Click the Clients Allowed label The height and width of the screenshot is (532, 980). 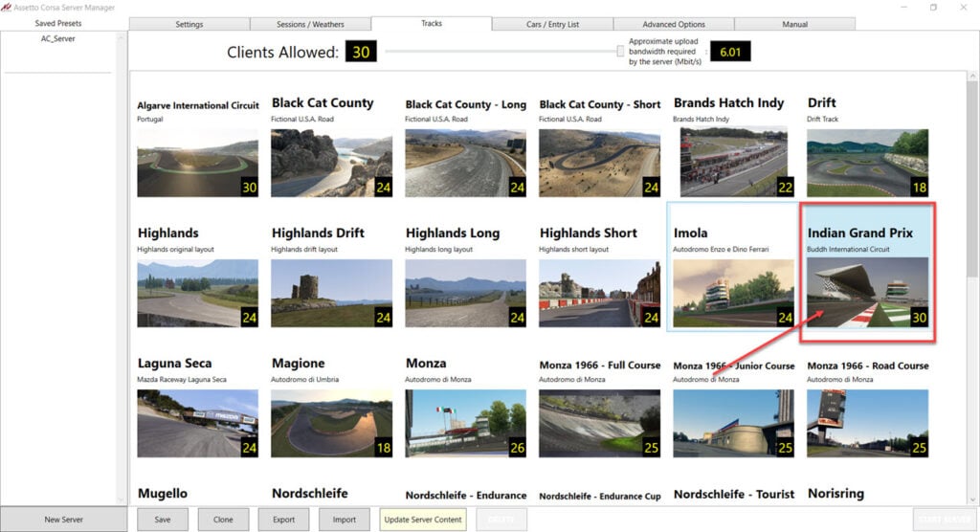[x=282, y=52]
